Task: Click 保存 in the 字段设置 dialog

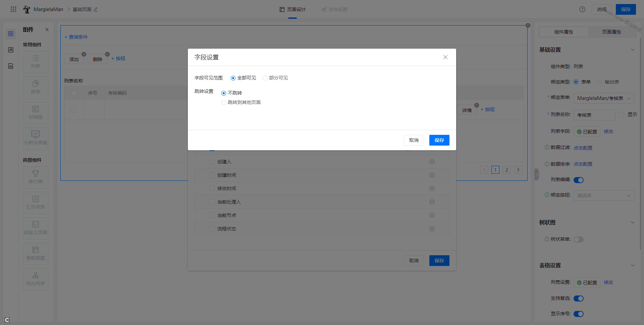Action: [439, 140]
